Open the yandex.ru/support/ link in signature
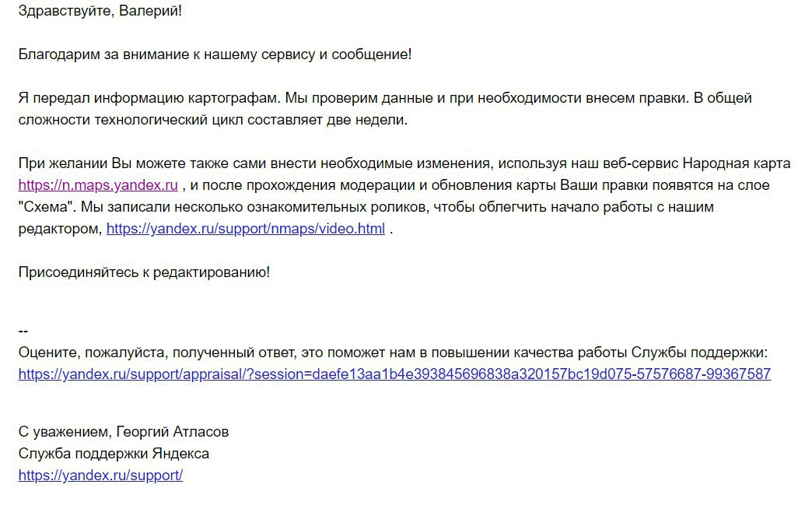The height and width of the screenshot is (509, 812). coord(100,475)
